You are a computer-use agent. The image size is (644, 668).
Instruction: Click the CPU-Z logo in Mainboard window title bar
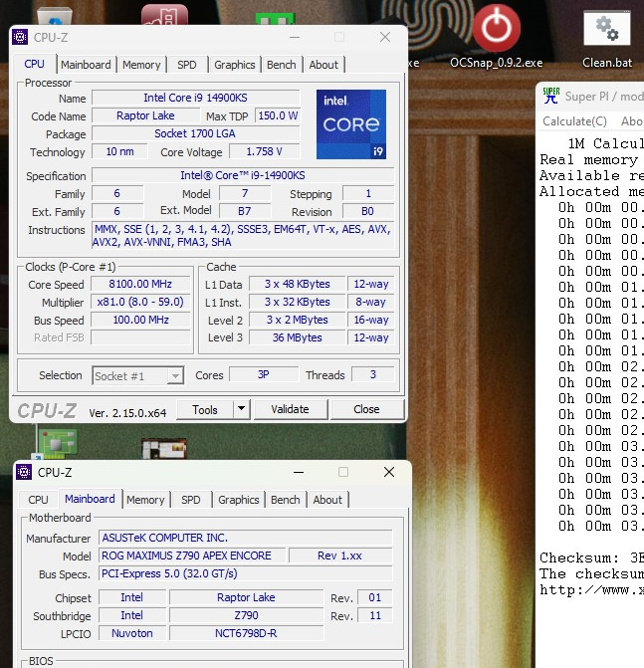point(24,472)
